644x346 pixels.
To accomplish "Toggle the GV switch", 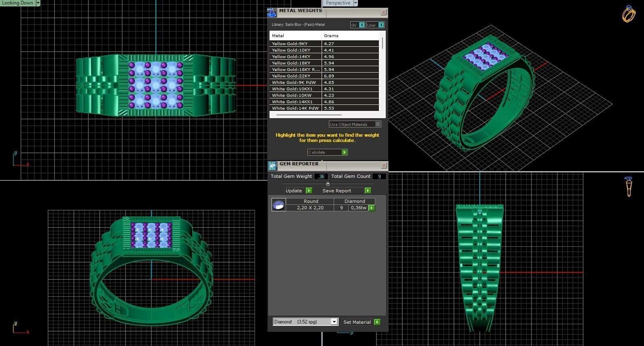I will [362, 25].
